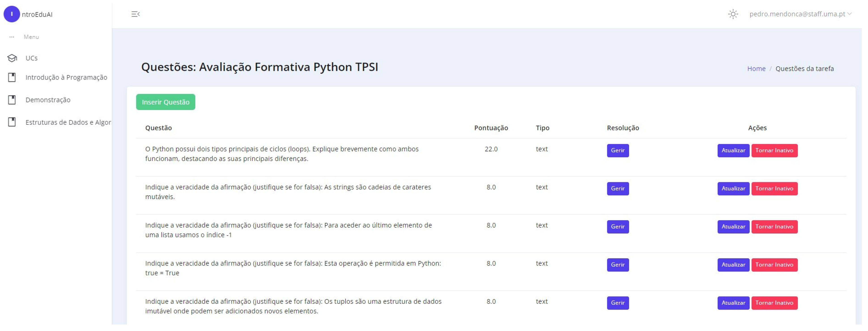Viewport: 868px width, 331px height.
Task: Click the Introdução à Programação book icon
Action: (x=12, y=77)
